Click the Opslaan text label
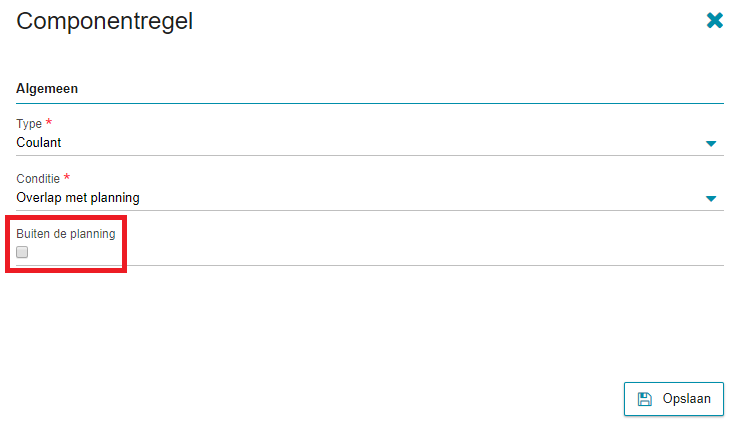The width and height of the screenshot is (740, 424). (x=686, y=399)
